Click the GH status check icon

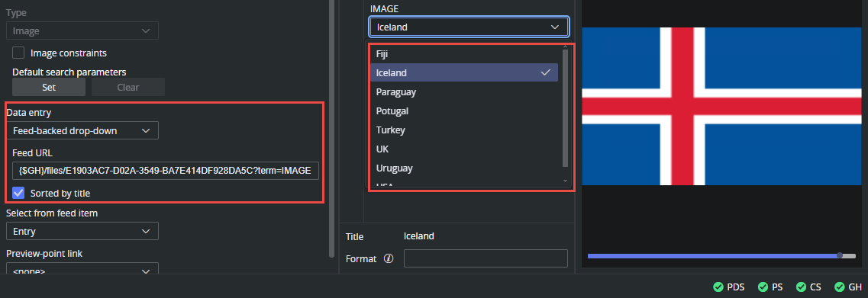pos(839,287)
